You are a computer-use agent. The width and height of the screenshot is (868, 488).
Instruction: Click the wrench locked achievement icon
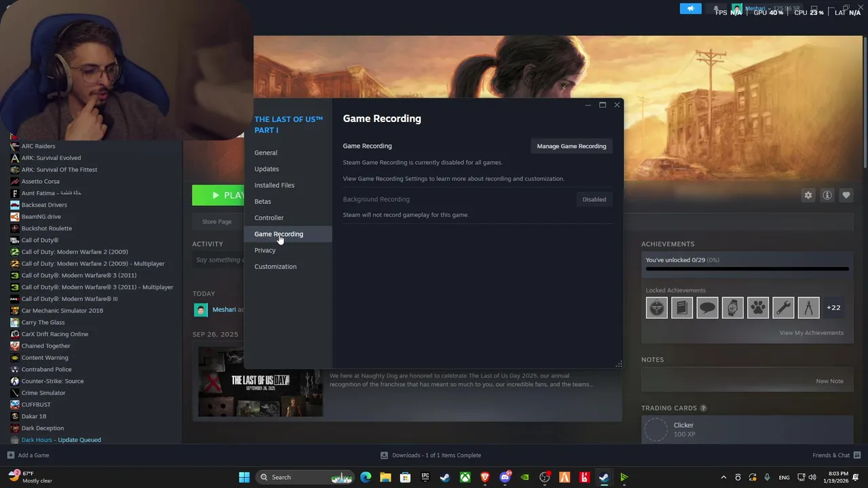coord(783,308)
